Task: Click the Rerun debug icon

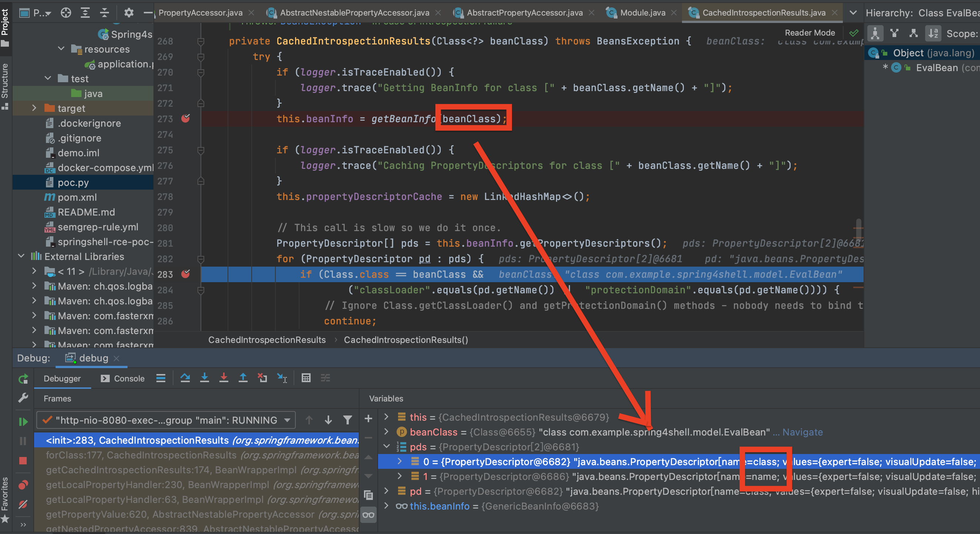Action: [x=23, y=378]
